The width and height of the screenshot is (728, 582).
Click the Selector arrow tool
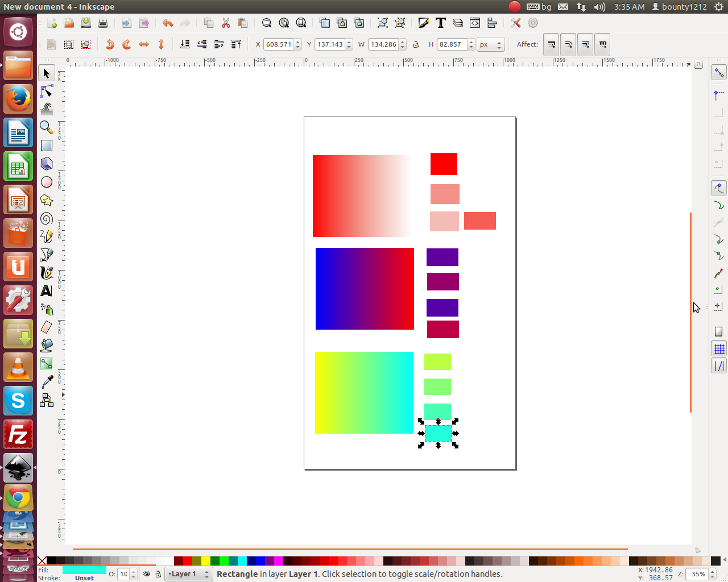(x=47, y=73)
